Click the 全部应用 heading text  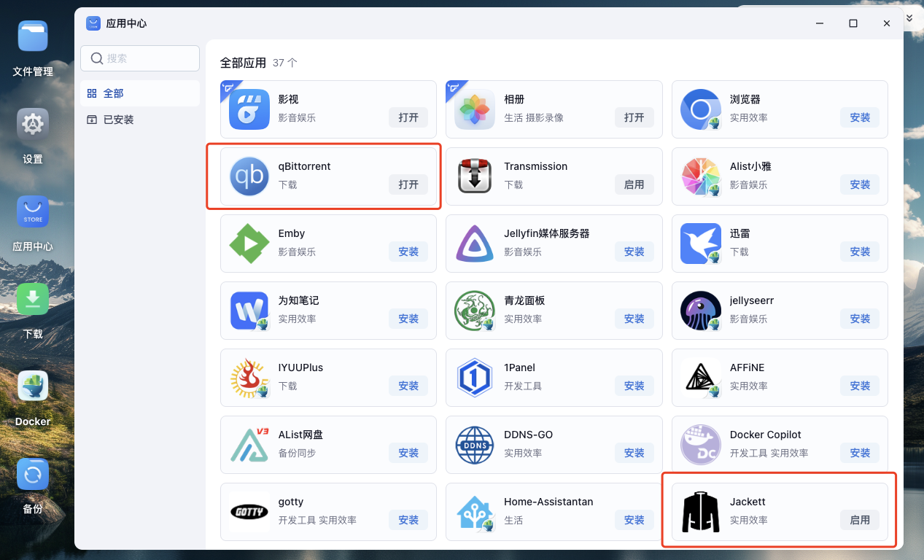point(244,63)
